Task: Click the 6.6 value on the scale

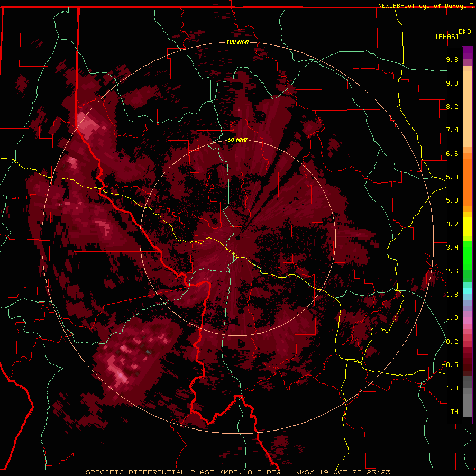Action: 452,153
